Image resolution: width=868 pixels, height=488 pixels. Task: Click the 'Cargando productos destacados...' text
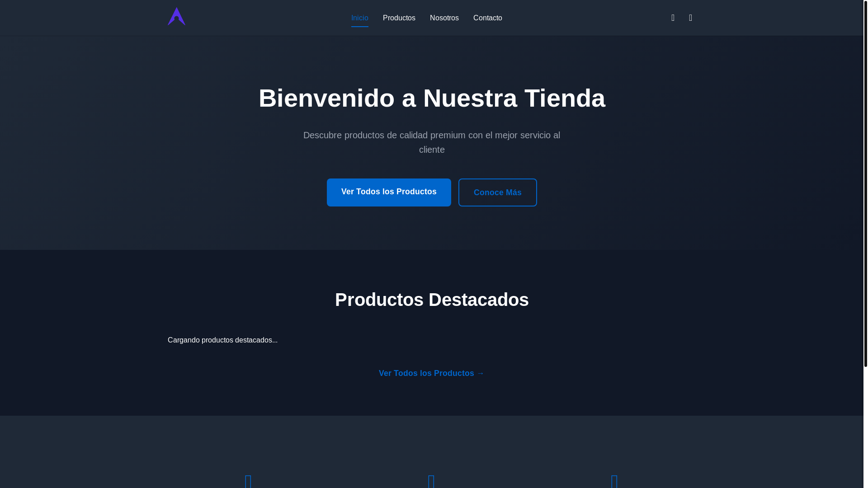pyautogui.click(x=223, y=340)
